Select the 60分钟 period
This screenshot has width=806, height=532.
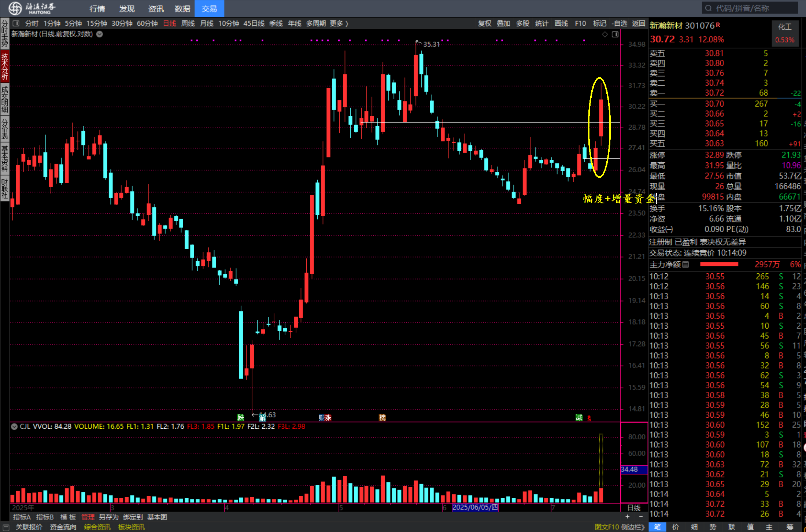tap(147, 23)
